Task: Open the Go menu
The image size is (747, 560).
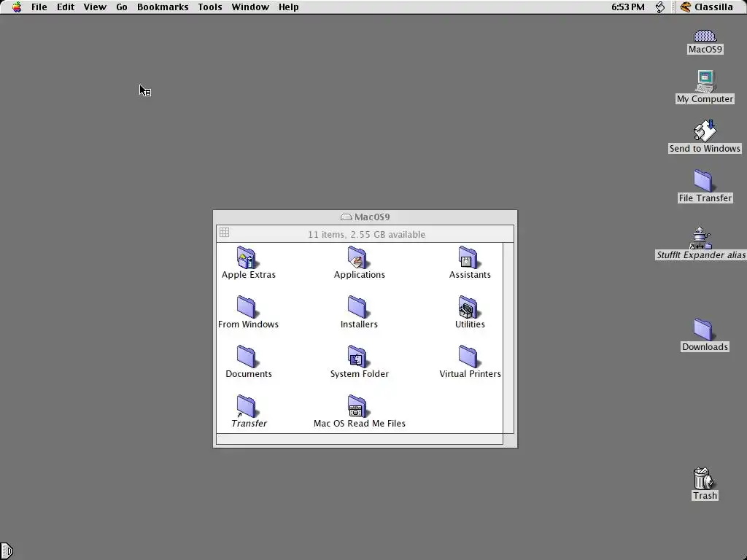Action: pos(122,7)
